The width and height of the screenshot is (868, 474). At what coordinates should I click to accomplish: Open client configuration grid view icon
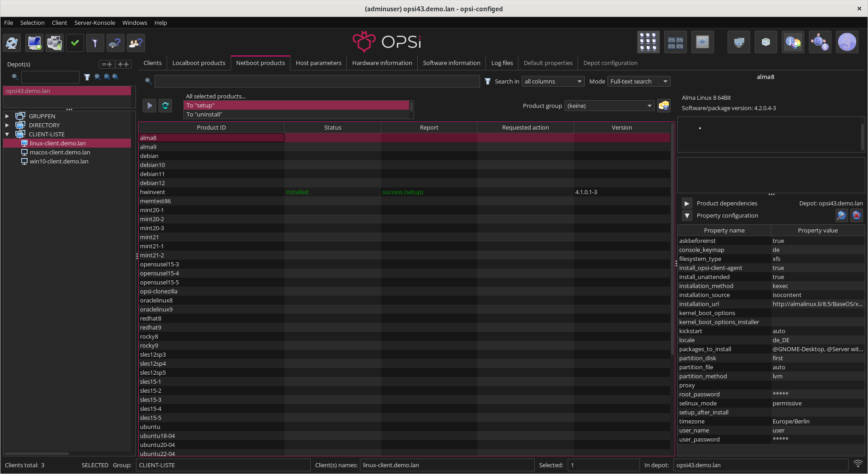point(648,42)
